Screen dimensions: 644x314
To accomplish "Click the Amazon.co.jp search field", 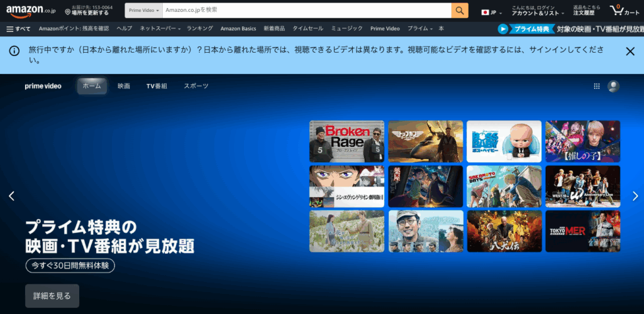I will click(307, 10).
